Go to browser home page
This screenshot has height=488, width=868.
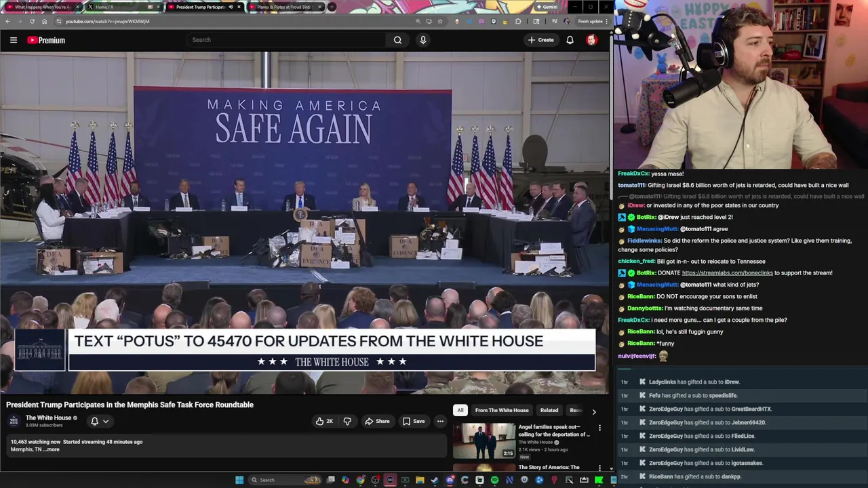pos(44,21)
